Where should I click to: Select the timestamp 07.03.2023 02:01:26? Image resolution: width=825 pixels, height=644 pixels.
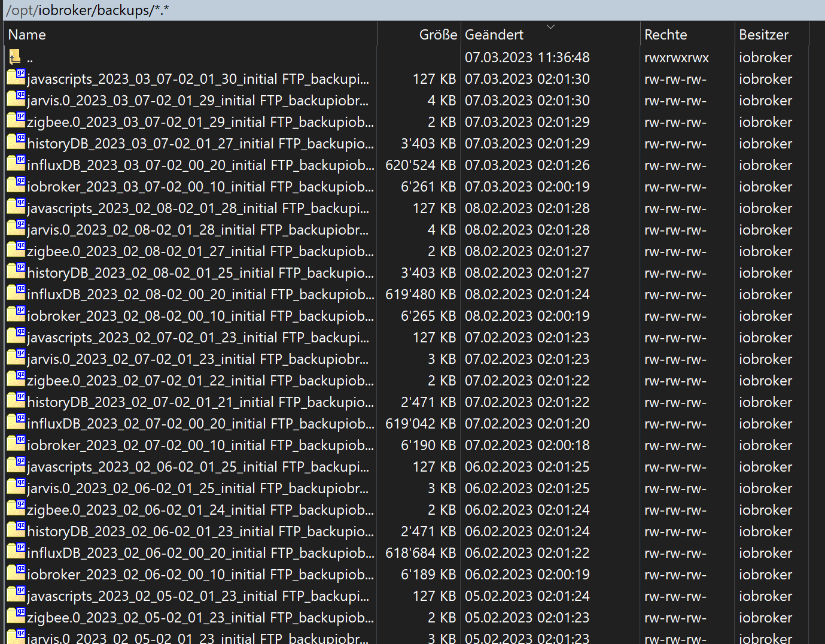click(x=527, y=165)
